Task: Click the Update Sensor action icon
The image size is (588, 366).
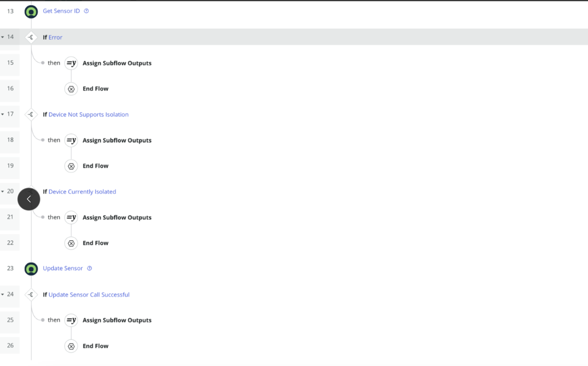Action: pyautogui.click(x=31, y=269)
